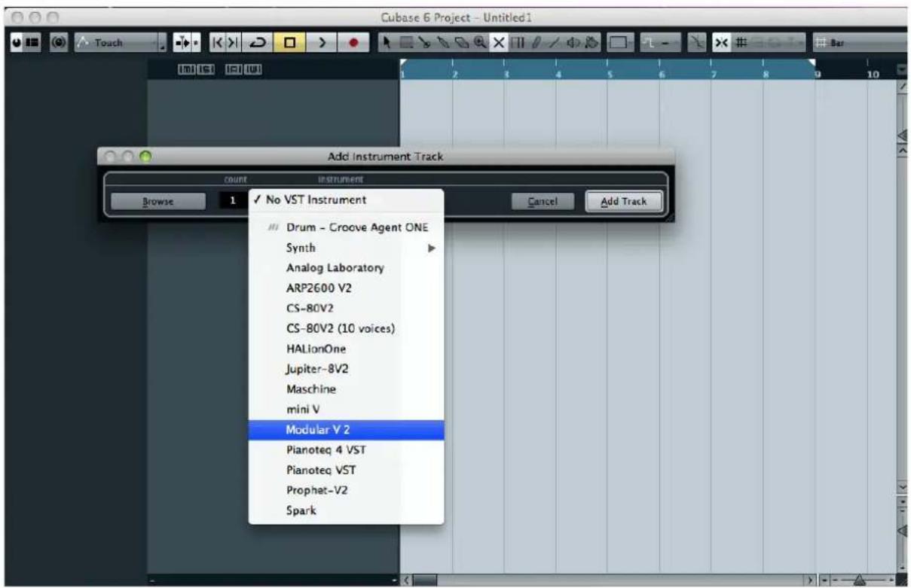The height and width of the screenshot is (588, 911).
Task: Select Spark instrument
Action: tap(346, 510)
